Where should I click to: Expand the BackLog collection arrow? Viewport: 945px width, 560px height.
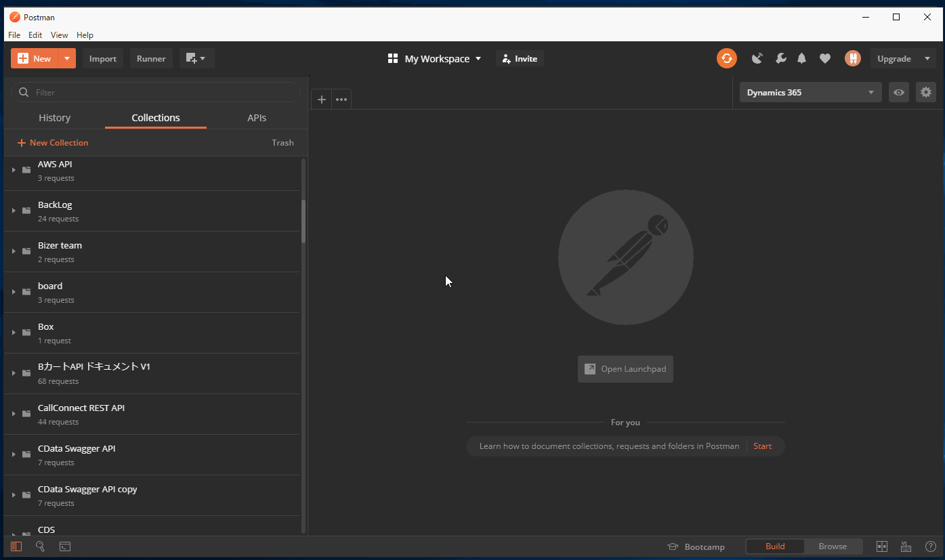[x=14, y=211]
